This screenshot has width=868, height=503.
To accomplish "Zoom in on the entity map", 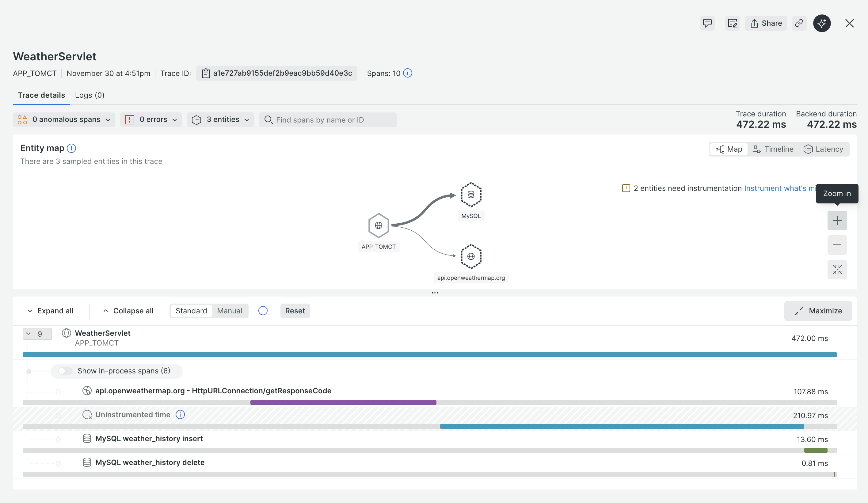I will click(x=837, y=221).
